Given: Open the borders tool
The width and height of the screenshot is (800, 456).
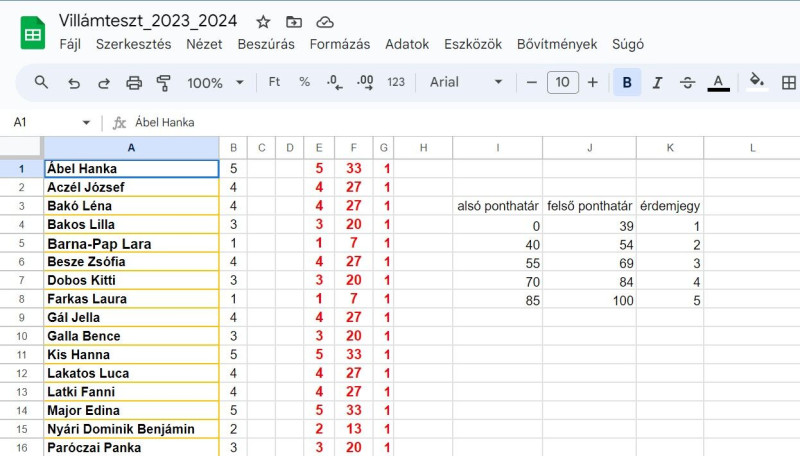Looking at the screenshot, I should (788, 83).
